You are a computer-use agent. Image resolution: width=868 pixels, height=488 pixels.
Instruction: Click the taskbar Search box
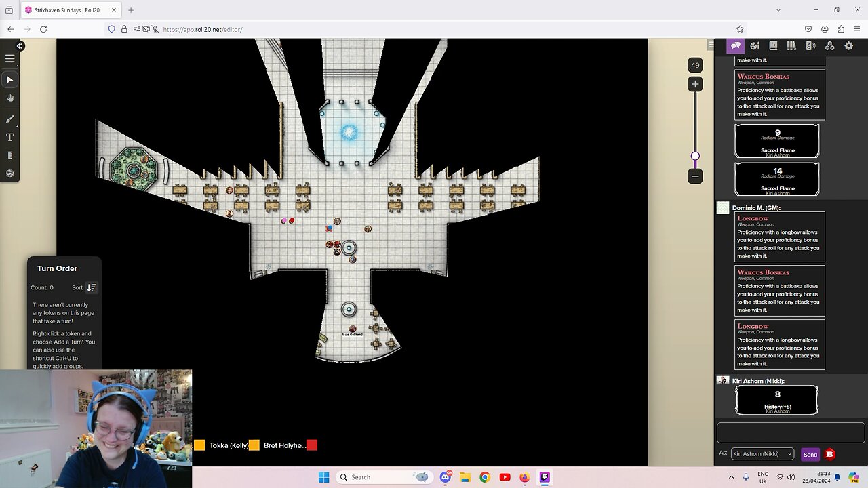(385, 477)
